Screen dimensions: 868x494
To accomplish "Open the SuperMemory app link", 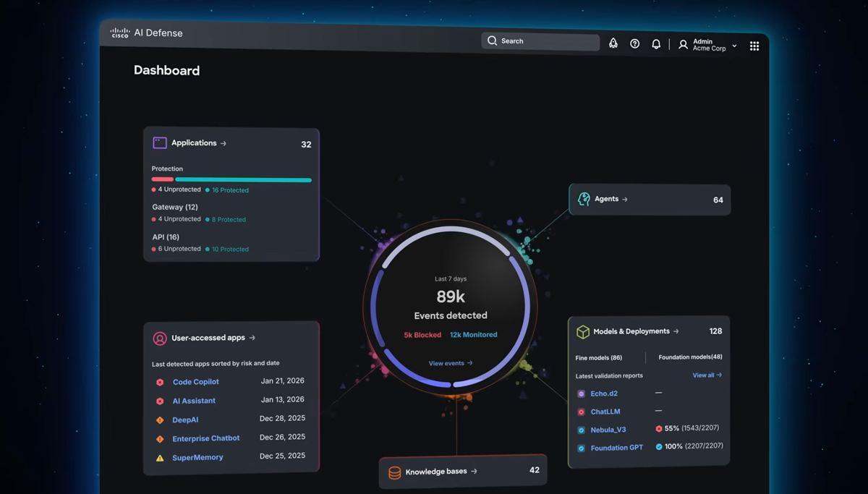I will [197, 458].
